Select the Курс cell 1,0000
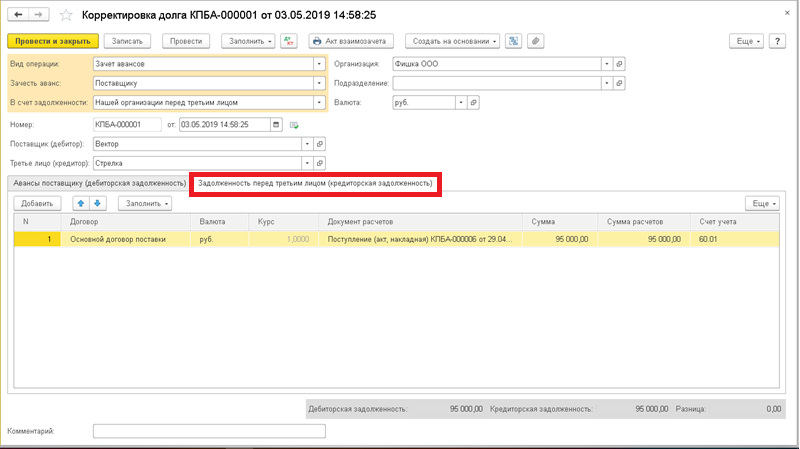Image resolution: width=800 pixels, height=449 pixels. tap(284, 239)
